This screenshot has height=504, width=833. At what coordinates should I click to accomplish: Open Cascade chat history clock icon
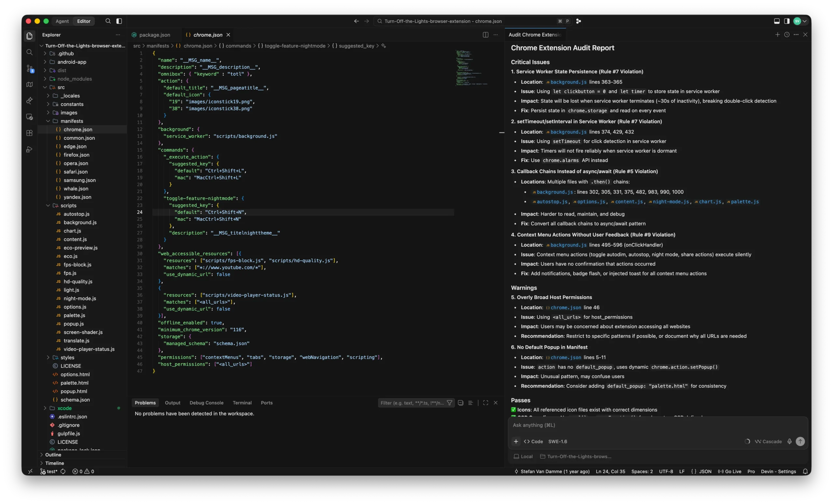click(x=787, y=35)
